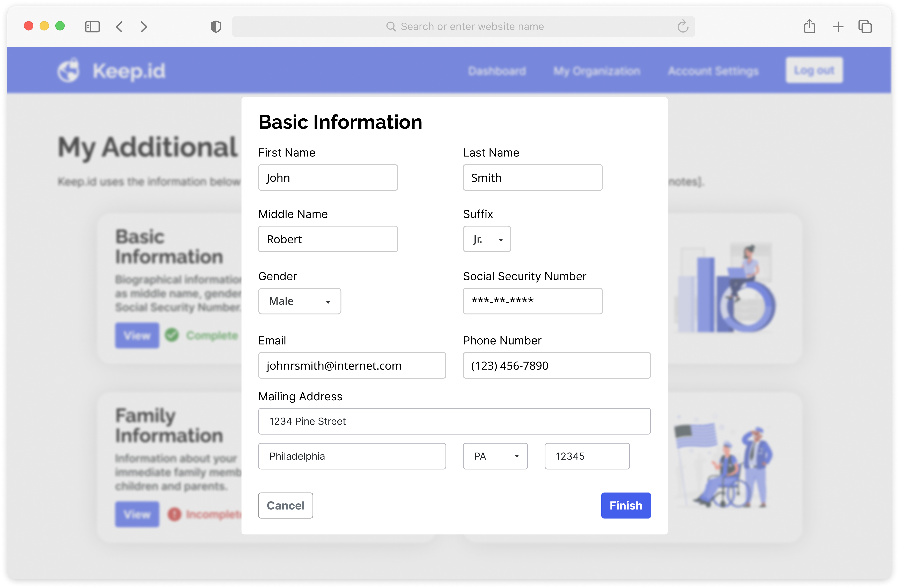Show the tab overview icon
899x588 pixels.
click(x=865, y=27)
